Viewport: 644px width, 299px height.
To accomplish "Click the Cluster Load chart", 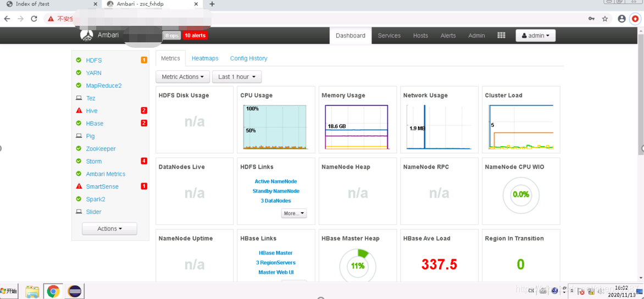I will pos(520,127).
